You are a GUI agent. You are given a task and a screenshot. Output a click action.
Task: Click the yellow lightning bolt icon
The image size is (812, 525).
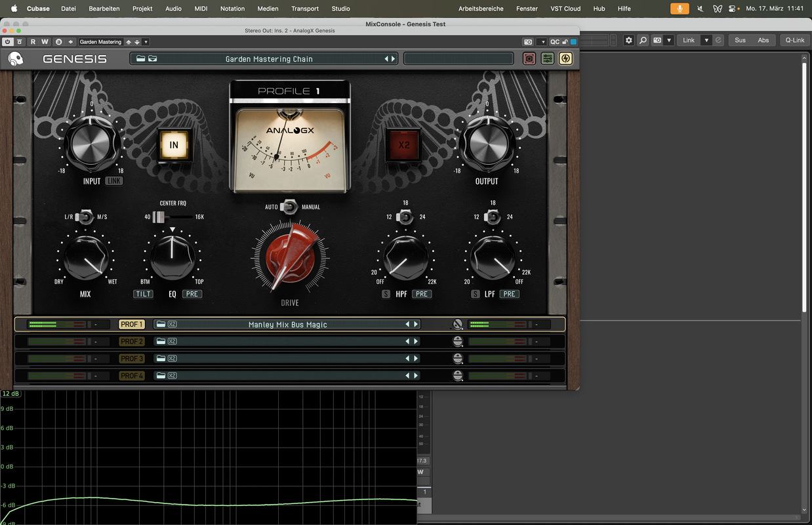point(565,59)
